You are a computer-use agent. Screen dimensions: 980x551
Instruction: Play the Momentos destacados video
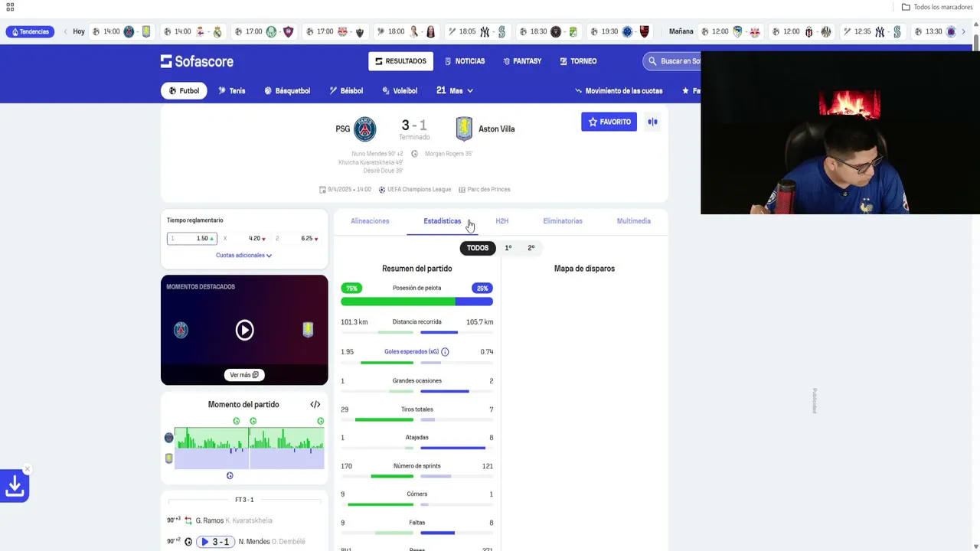[x=244, y=330]
